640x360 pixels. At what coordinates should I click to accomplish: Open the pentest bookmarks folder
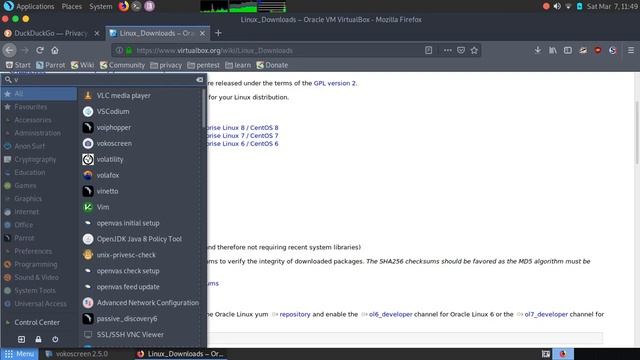pos(203,65)
